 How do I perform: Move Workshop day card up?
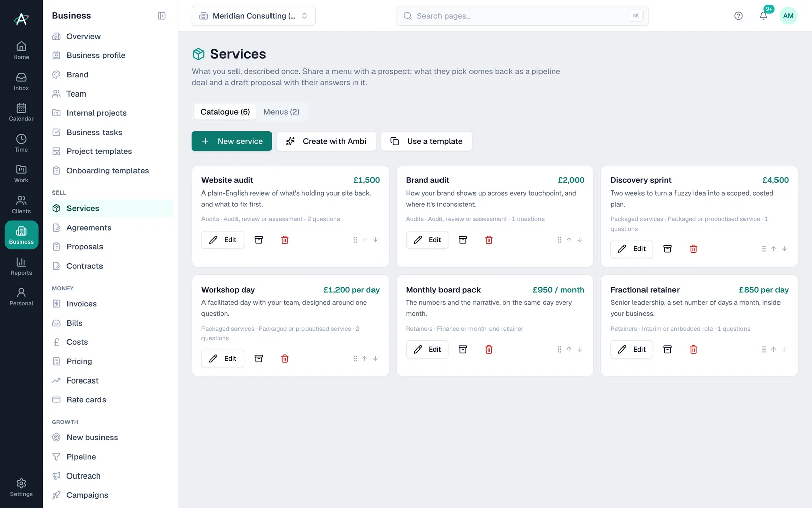[364, 359]
